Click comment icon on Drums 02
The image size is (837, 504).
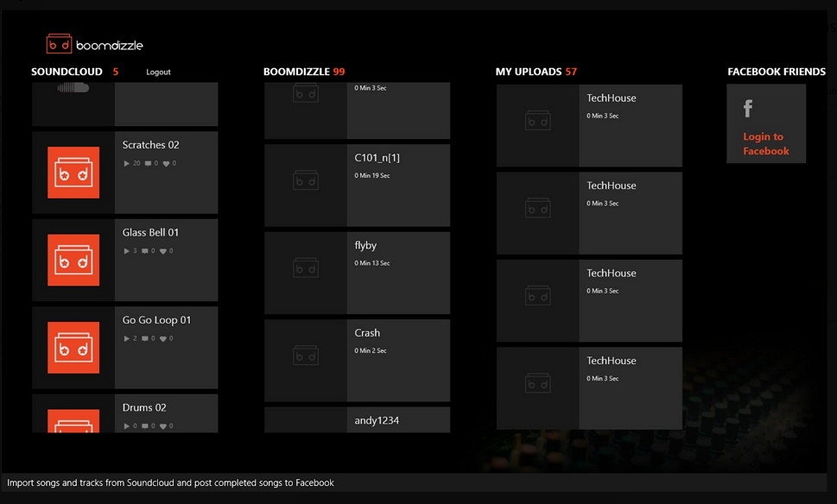coord(144,426)
